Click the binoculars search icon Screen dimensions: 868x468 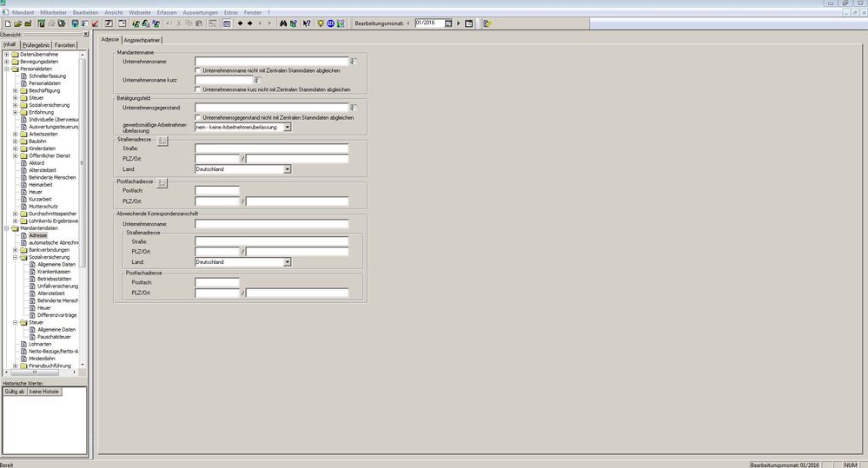[x=282, y=23]
